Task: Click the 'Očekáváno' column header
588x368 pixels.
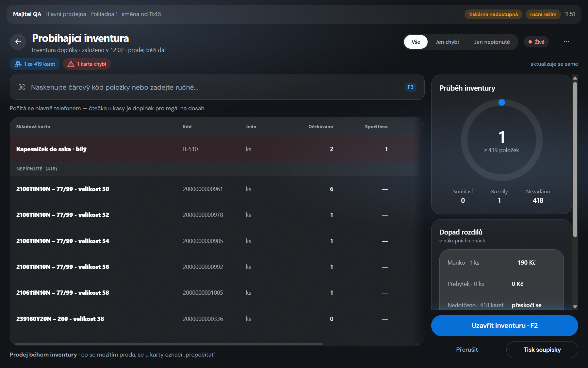Action: (x=320, y=127)
